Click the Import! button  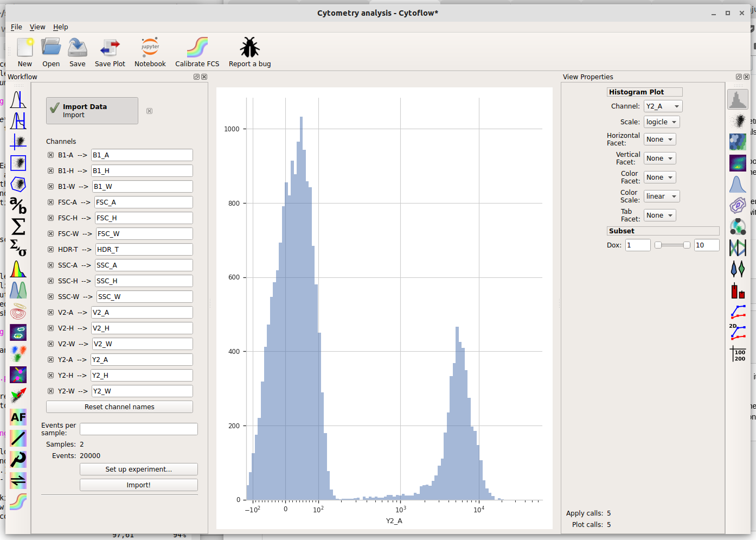point(138,485)
